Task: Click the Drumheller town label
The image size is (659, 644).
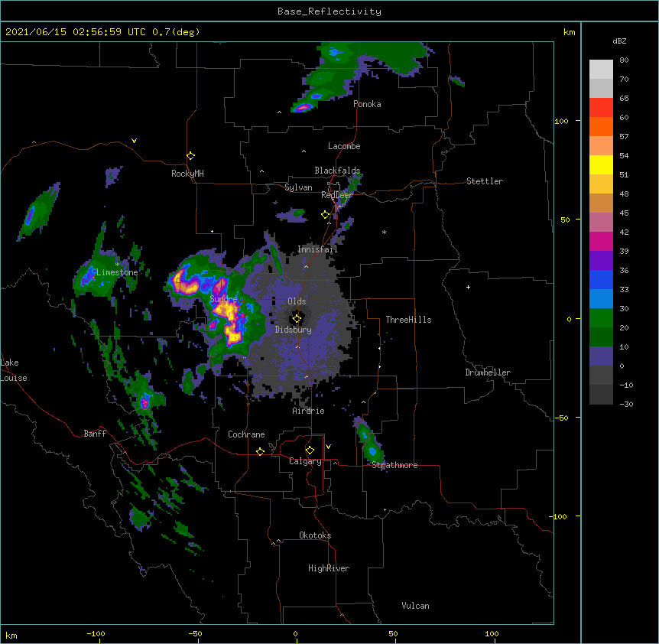Action: 488,372
